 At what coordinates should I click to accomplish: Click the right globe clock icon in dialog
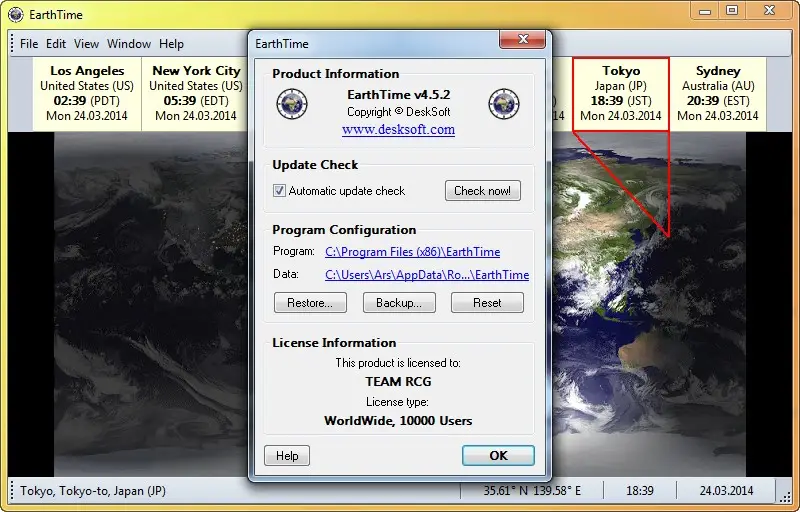click(x=504, y=104)
